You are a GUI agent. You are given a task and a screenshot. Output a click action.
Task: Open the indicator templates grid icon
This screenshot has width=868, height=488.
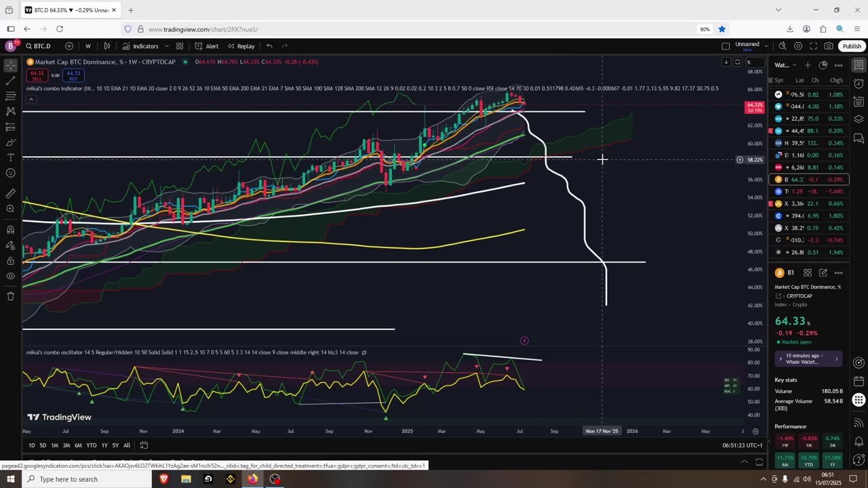(x=180, y=46)
